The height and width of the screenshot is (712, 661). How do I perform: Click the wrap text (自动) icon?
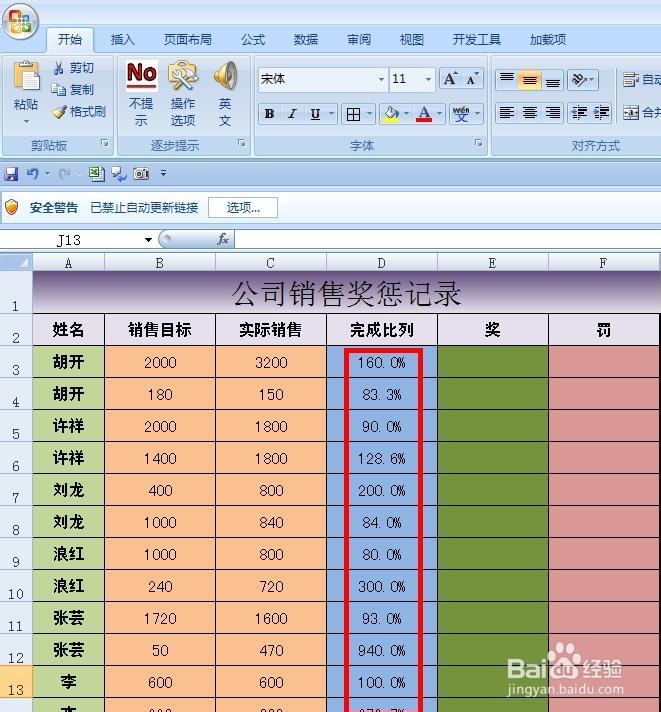(x=630, y=80)
